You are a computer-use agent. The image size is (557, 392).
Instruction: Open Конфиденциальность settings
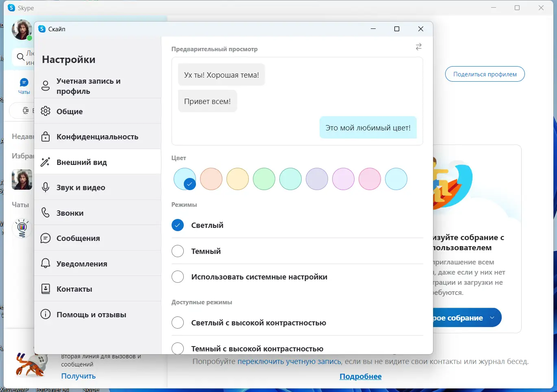pyautogui.click(x=97, y=136)
